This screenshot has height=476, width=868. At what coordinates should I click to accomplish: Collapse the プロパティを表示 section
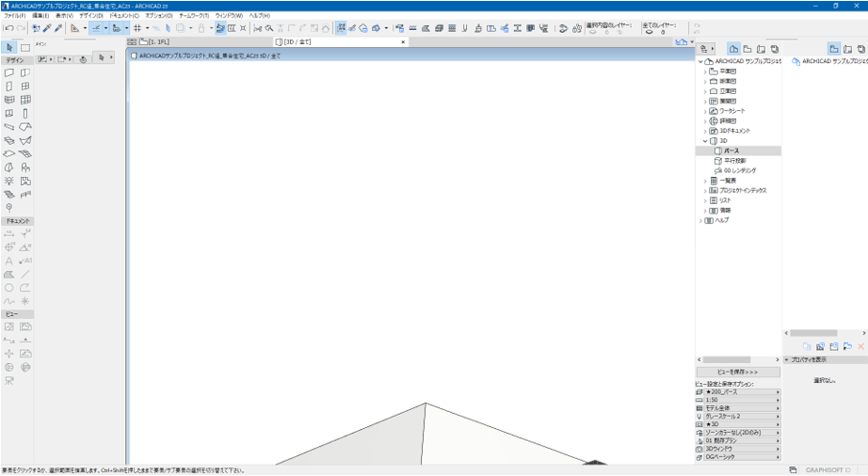point(787,360)
